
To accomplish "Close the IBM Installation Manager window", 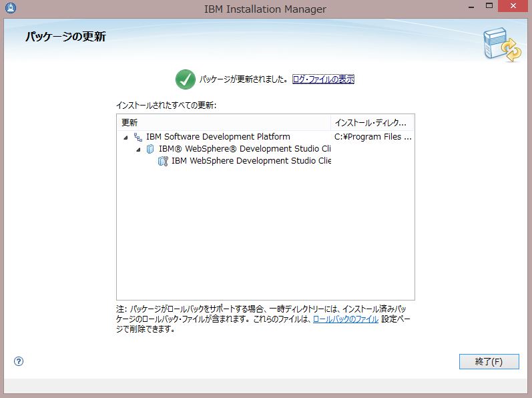I will (513, 6).
